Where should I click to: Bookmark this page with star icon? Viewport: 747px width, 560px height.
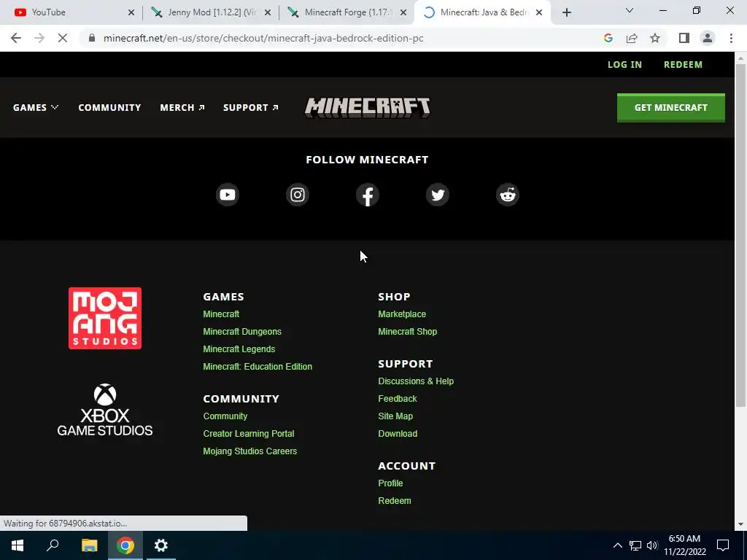655,38
